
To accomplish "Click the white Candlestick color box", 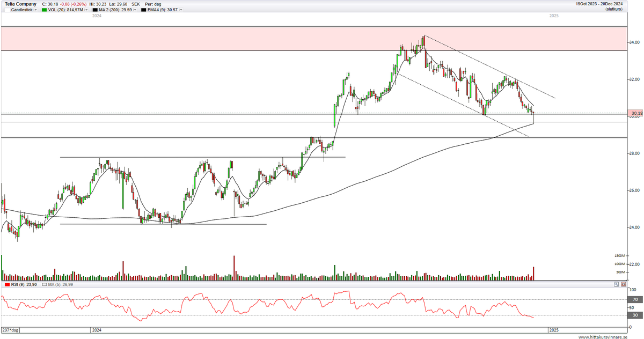I will (x=6, y=10).
